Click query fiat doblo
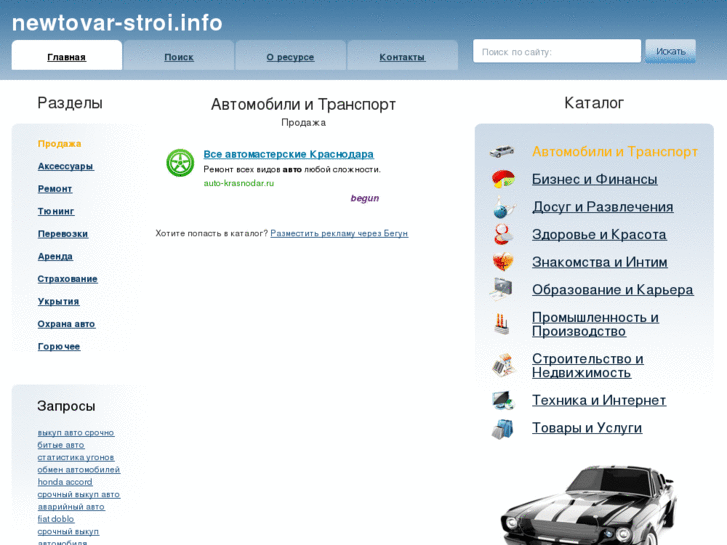This screenshot has height=545, width=727. point(56,519)
